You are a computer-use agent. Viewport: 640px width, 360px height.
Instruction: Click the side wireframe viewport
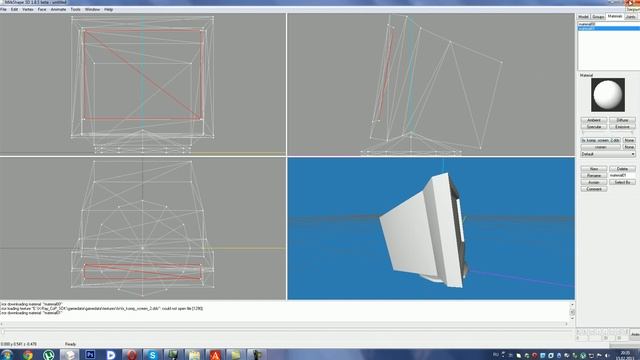tap(431, 84)
